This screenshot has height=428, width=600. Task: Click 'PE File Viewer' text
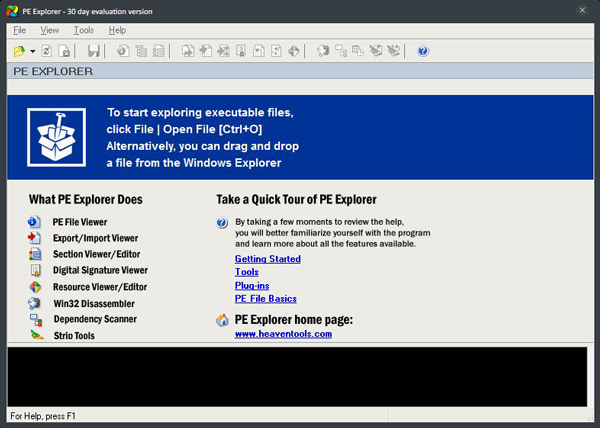(x=80, y=222)
